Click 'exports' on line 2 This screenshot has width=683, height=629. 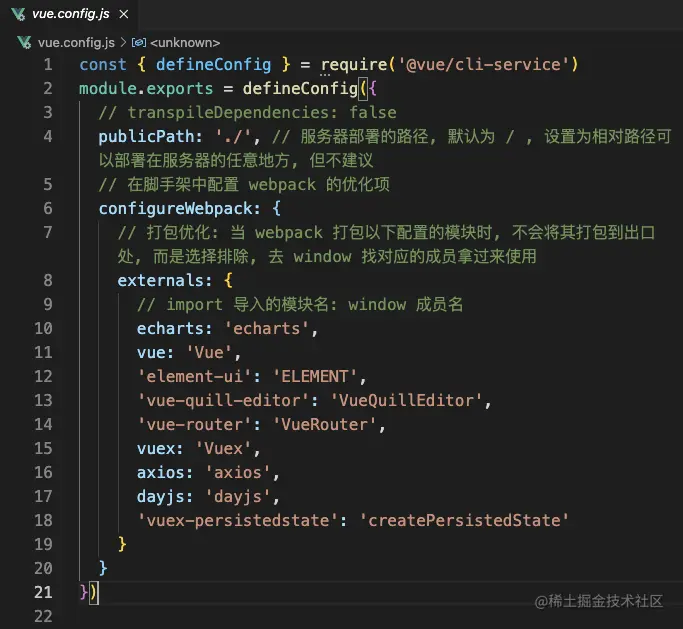click(180, 88)
